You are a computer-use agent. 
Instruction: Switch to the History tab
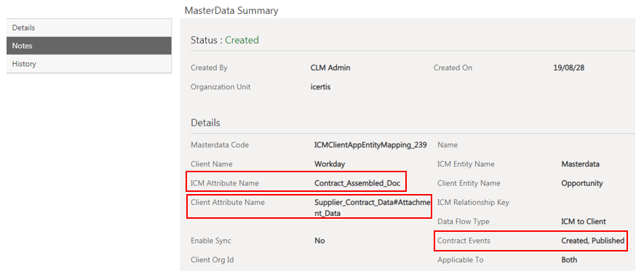(89, 64)
